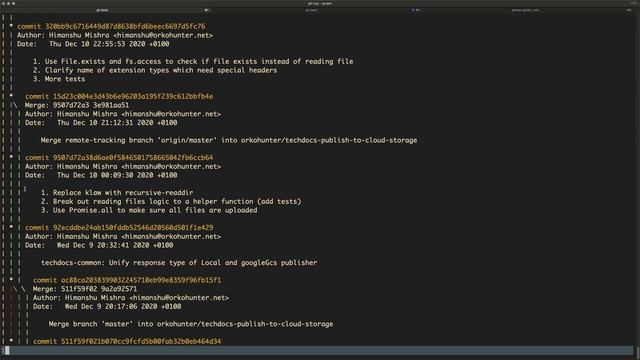Click 'Use Promise.all to make sure' line
The height and width of the screenshot is (360, 640).
pyautogui.click(x=149, y=210)
